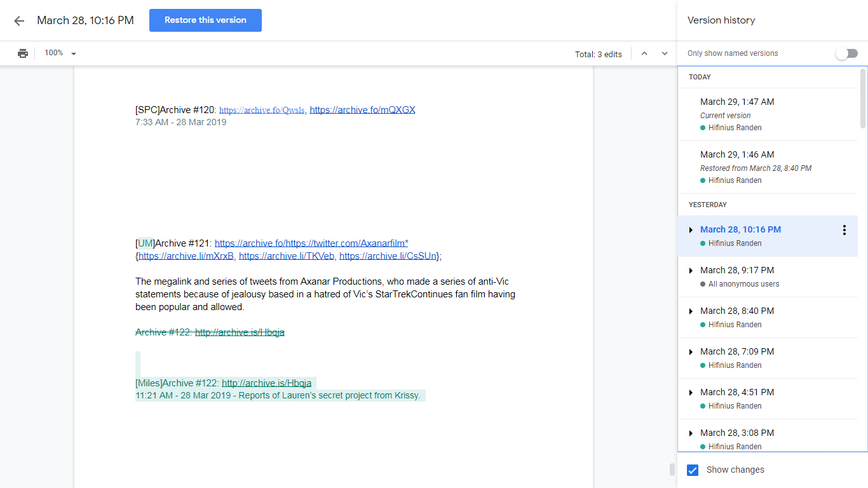Open more actions for March 28, 10:16 PM
Viewport: 868px width, 488px height.
(x=844, y=230)
